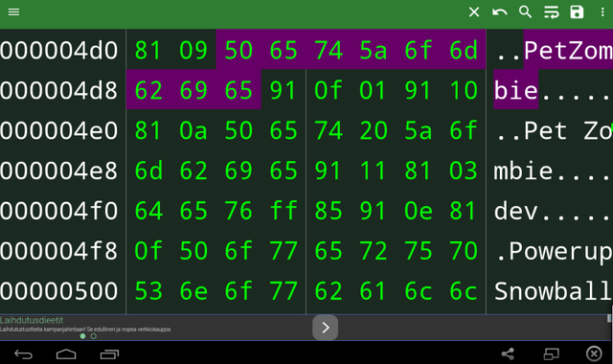Select hex byte 10 in row 000004d8
The height and width of the screenshot is (364, 613).
coord(464,90)
